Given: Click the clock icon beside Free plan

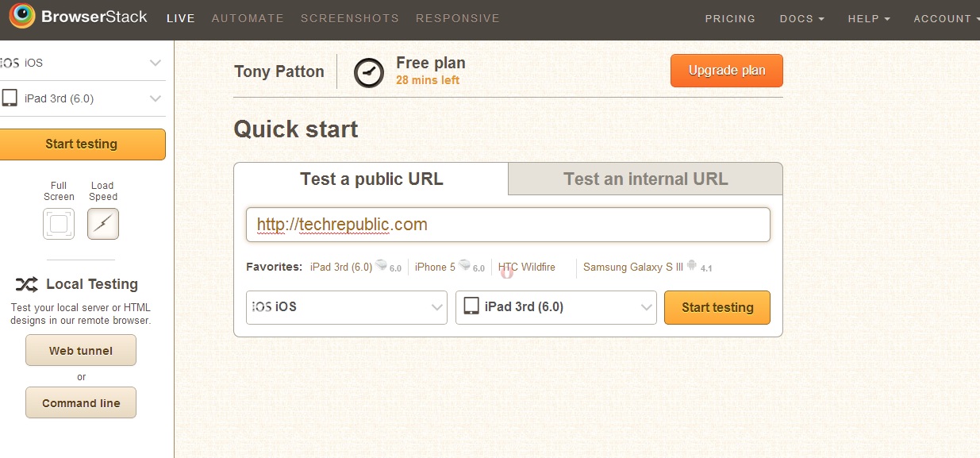Looking at the screenshot, I should [x=368, y=72].
